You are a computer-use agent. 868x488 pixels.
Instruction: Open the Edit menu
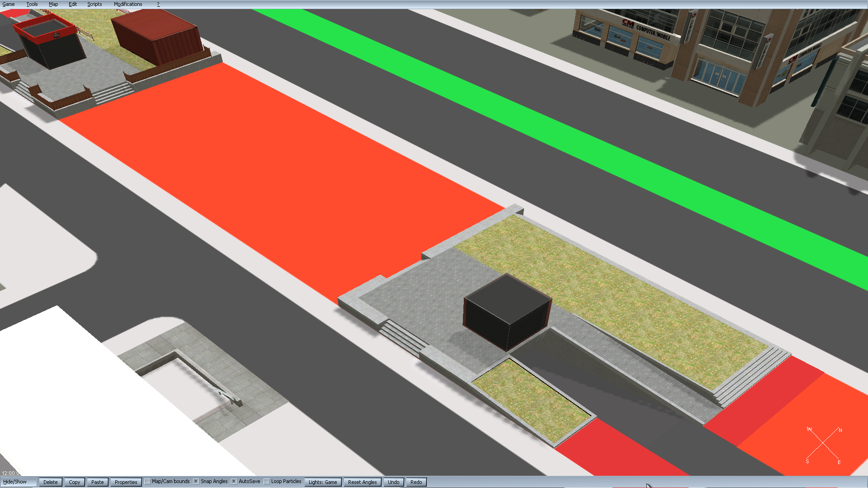[73, 4]
